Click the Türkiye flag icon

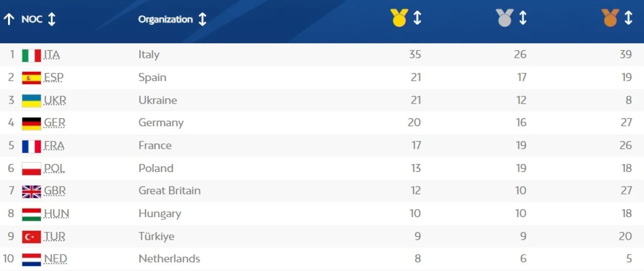(31, 237)
